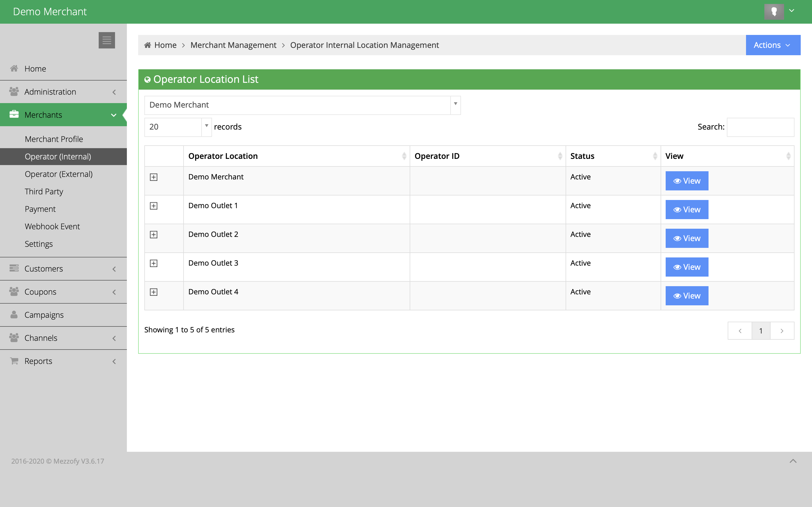Click into the Search input field
812x507 pixels.
click(760, 127)
